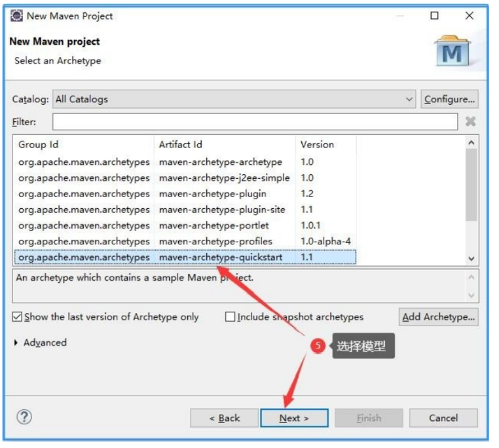Click version 1.0-alpha-4 cell
Viewport: 499px width, 448px height.
click(x=325, y=241)
